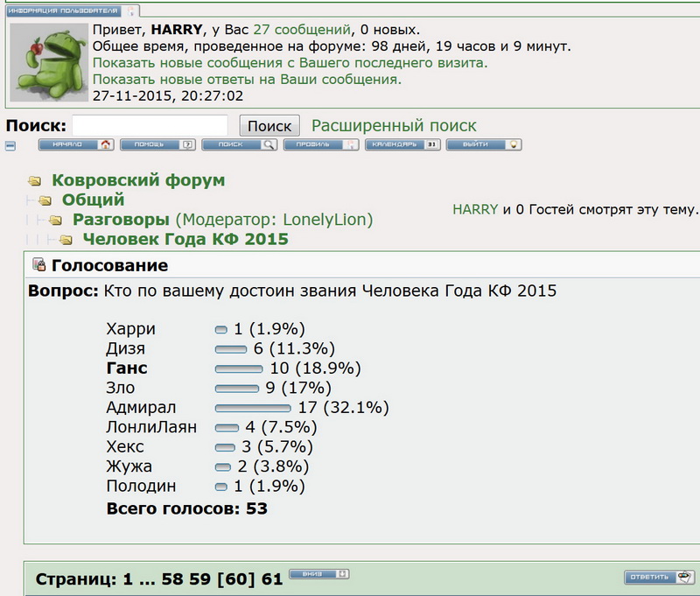The image size is (700, 596).
Task: Click the Жужа poll option
Action: (x=129, y=466)
